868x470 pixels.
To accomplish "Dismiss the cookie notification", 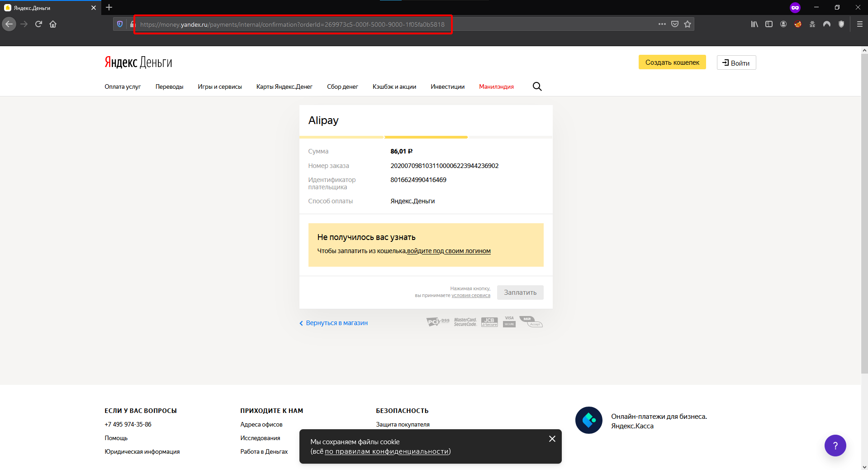I will point(552,439).
